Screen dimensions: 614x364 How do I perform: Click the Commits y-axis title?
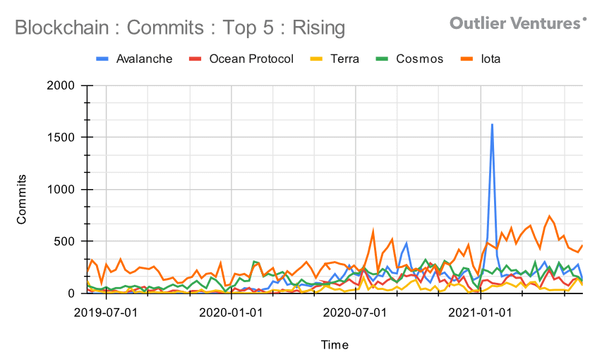pos(21,200)
